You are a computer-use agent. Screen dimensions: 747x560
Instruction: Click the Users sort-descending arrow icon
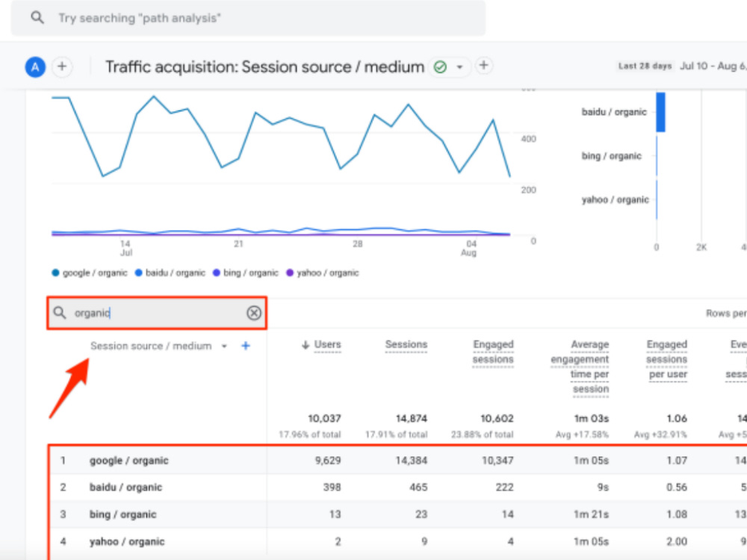306,345
